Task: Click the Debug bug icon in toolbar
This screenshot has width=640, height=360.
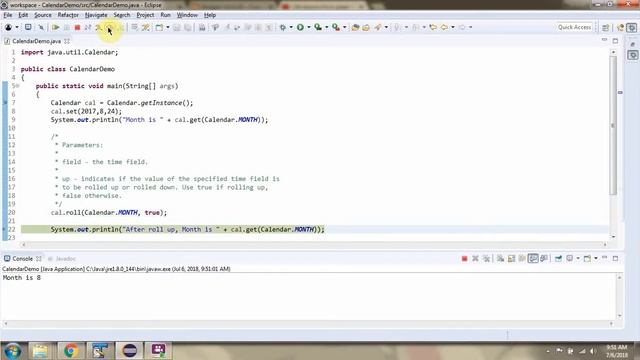Action: coord(282,27)
